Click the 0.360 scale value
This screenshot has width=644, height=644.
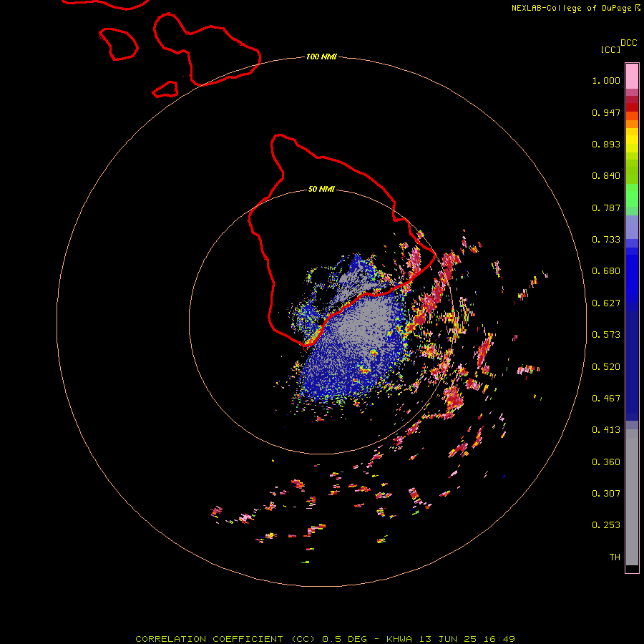[606, 462]
